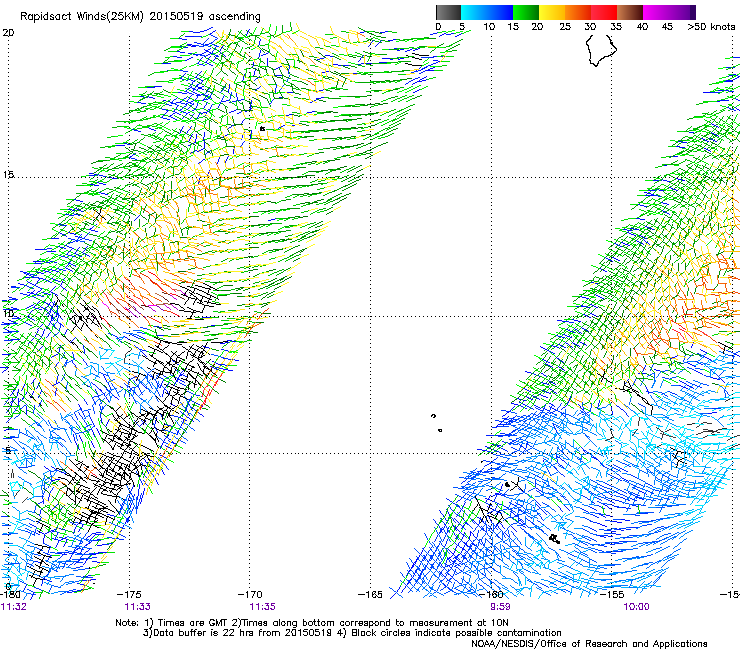Click the purple time label '11:32'
Viewport: 740px width, 650px height.
pos(14,607)
